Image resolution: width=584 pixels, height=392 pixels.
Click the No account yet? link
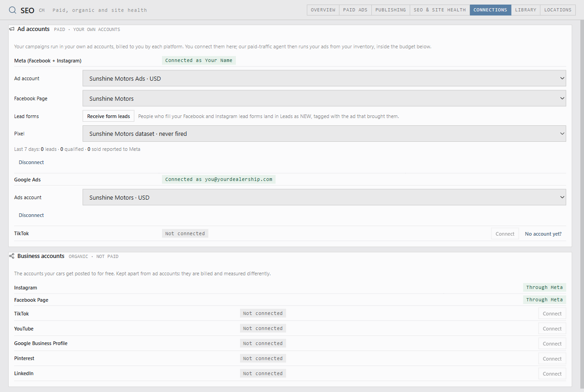point(543,234)
